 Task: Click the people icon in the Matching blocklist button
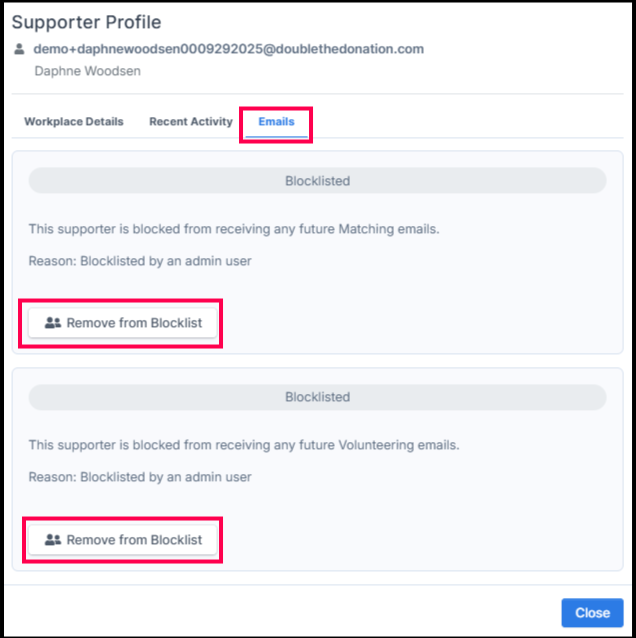54,323
